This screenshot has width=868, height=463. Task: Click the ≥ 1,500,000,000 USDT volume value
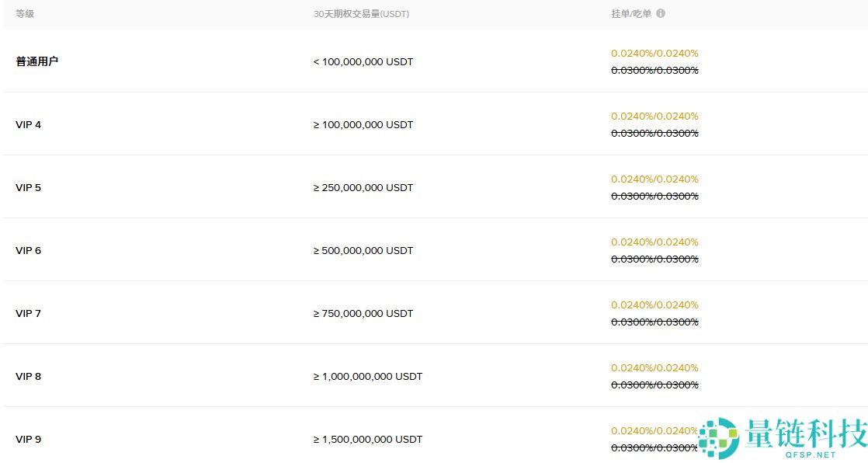tap(367, 439)
